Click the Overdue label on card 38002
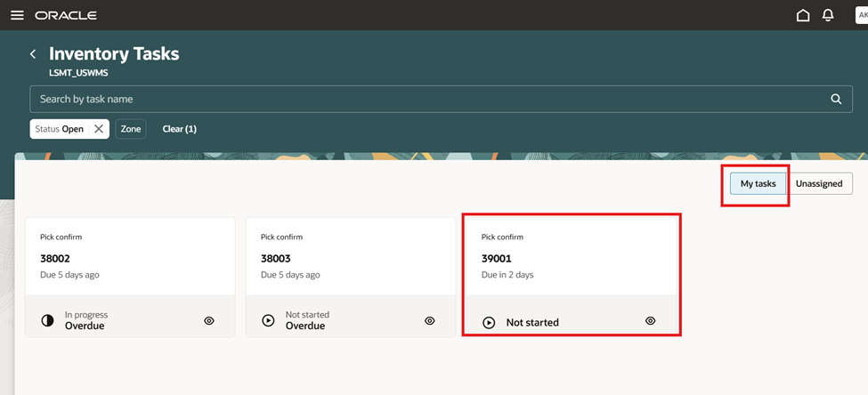 point(85,326)
